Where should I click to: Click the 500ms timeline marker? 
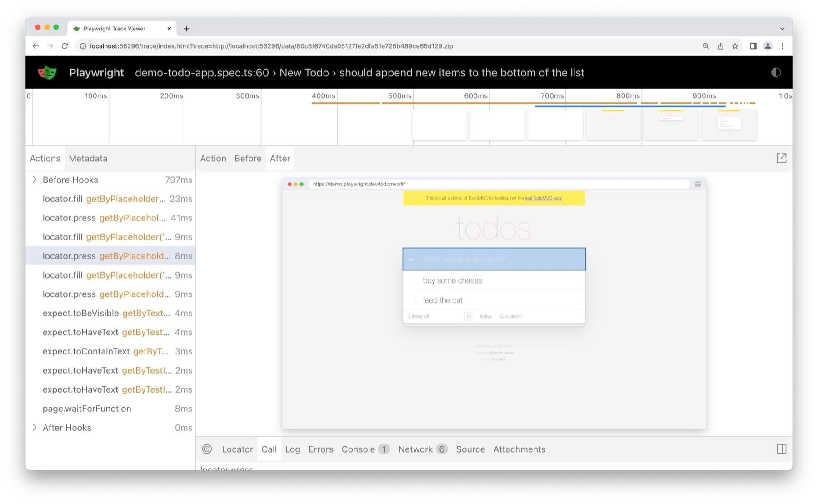pos(399,96)
